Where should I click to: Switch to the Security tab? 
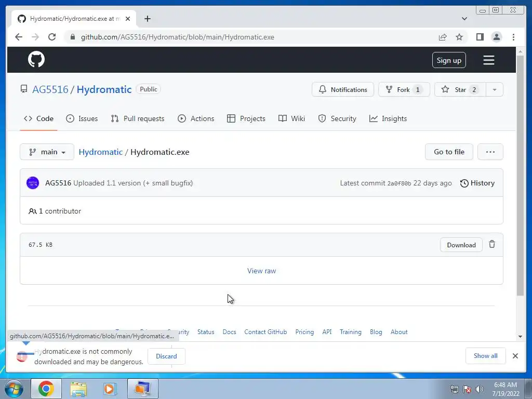tap(337, 118)
